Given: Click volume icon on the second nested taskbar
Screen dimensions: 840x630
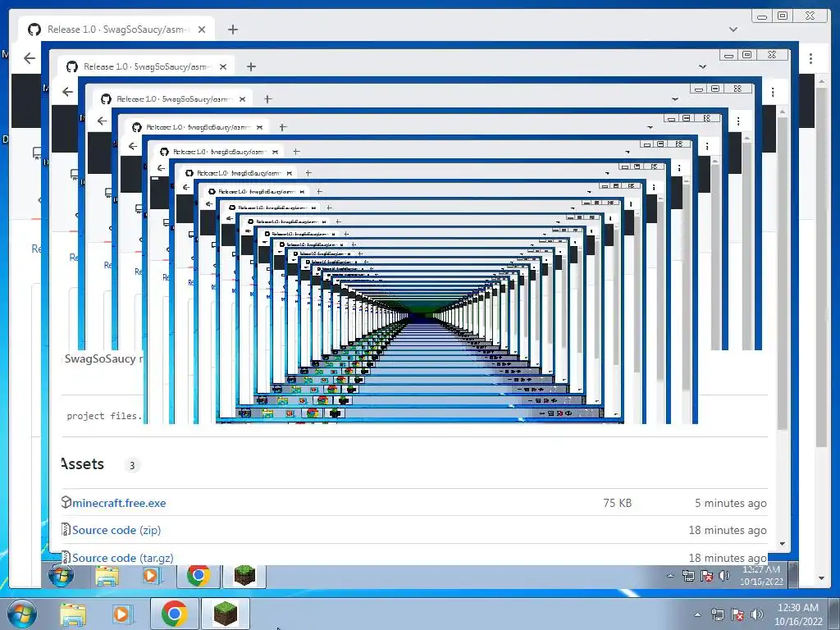Looking at the screenshot, I should pos(724,576).
